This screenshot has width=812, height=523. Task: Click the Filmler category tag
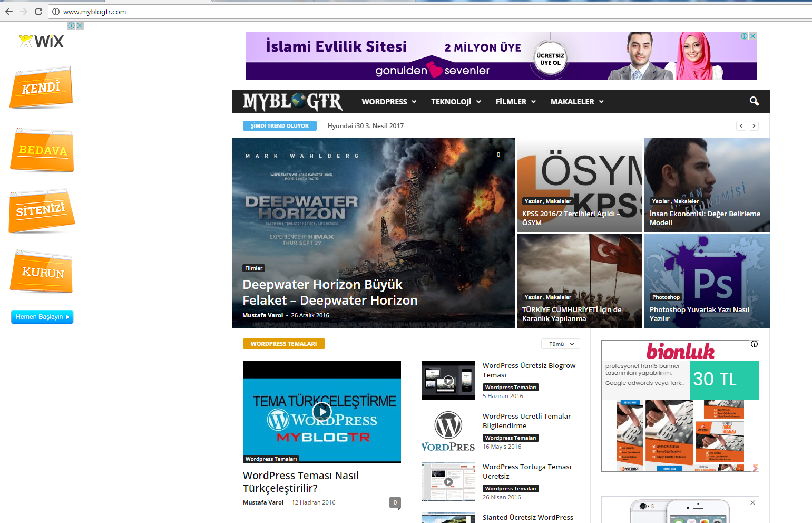(253, 268)
